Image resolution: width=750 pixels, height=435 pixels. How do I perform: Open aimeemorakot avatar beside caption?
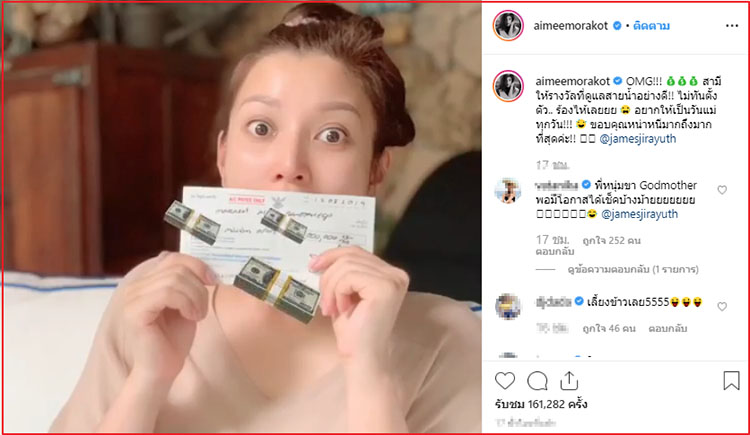click(x=508, y=86)
